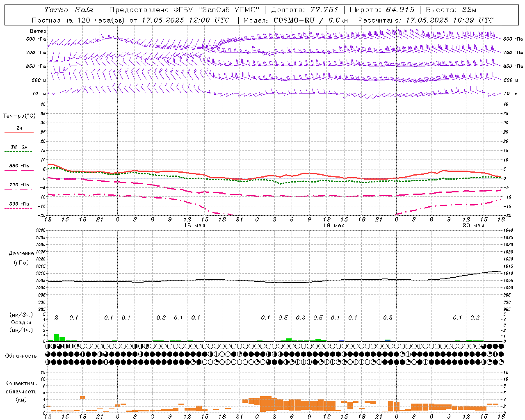
Task: Click the '19 мая' date label
Action: click(334, 226)
